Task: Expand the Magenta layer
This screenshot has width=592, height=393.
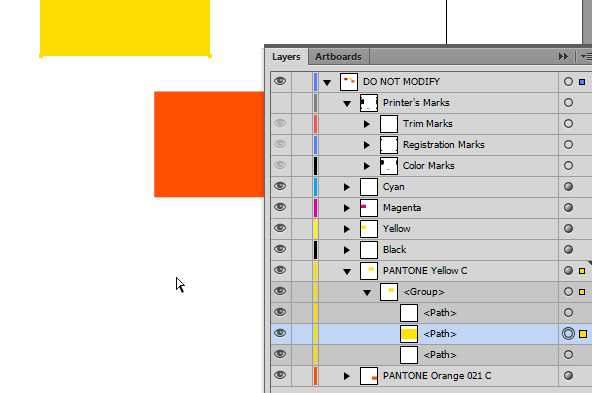Action: (x=347, y=208)
